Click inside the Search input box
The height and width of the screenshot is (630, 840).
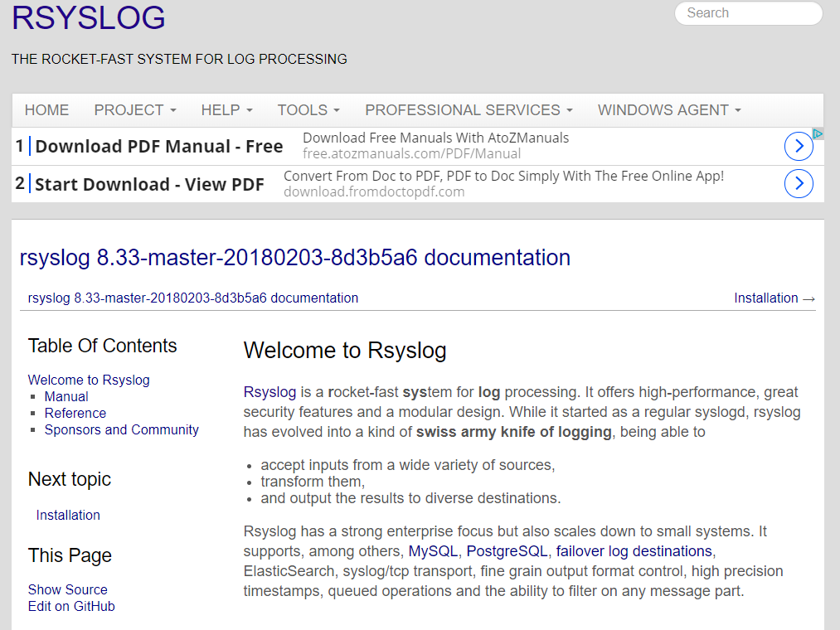point(746,12)
